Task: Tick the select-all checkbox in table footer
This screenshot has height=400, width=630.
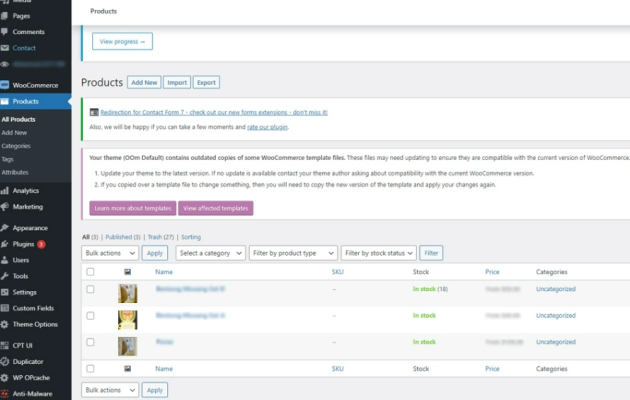Action: click(90, 368)
